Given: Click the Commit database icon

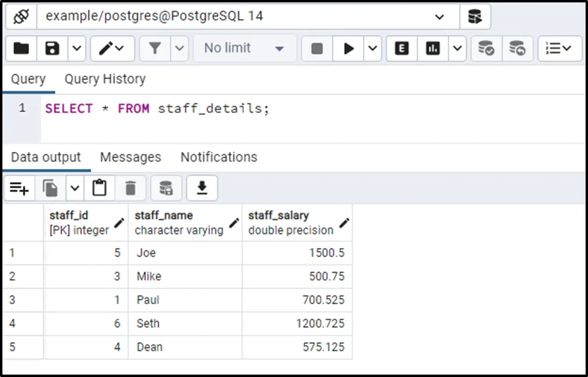Looking at the screenshot, I should coord(486,48).
